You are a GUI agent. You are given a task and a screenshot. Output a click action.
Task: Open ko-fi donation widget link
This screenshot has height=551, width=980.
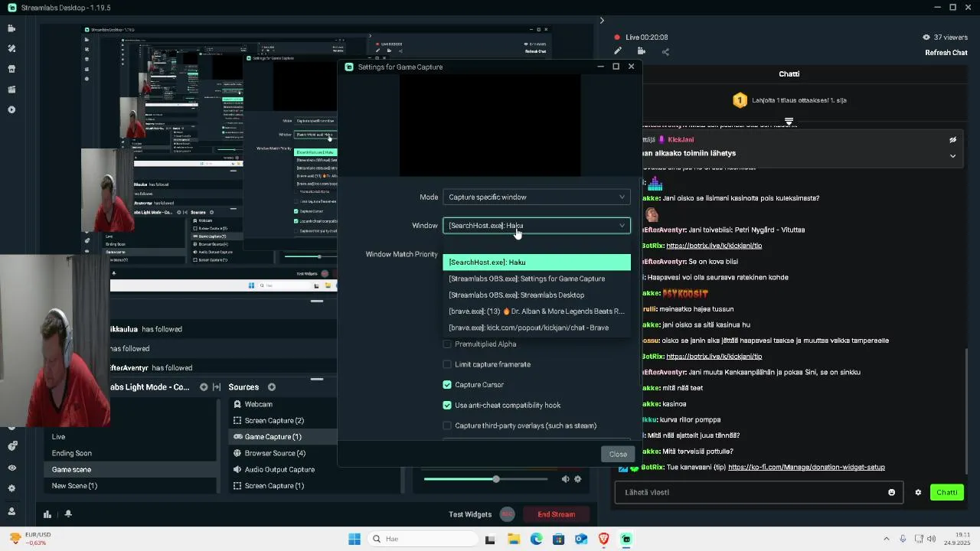coord(806,468)
